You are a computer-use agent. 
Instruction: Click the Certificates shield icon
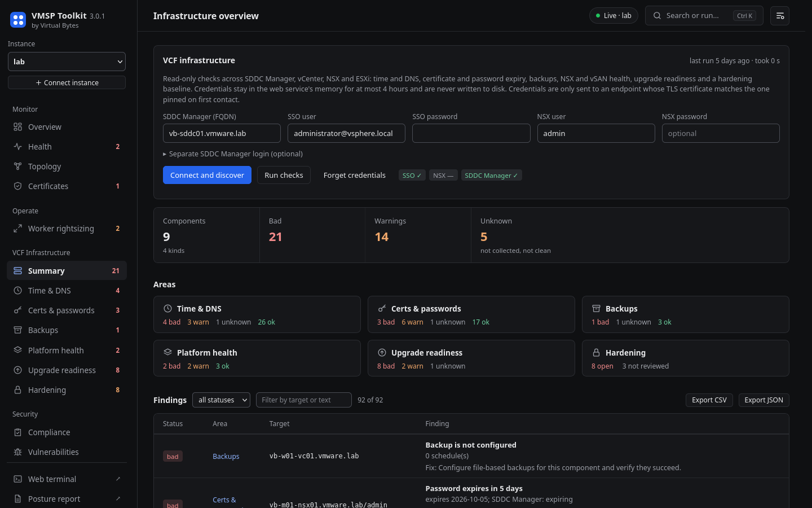18,186
